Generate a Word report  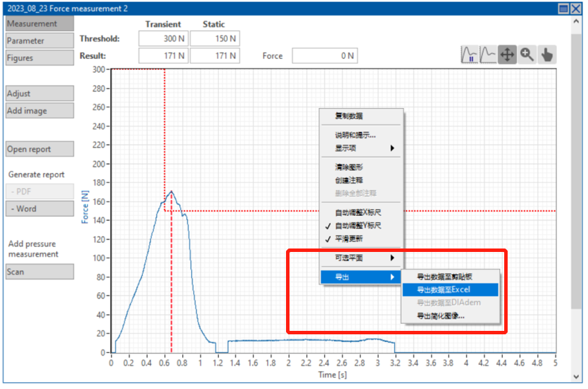39,208
